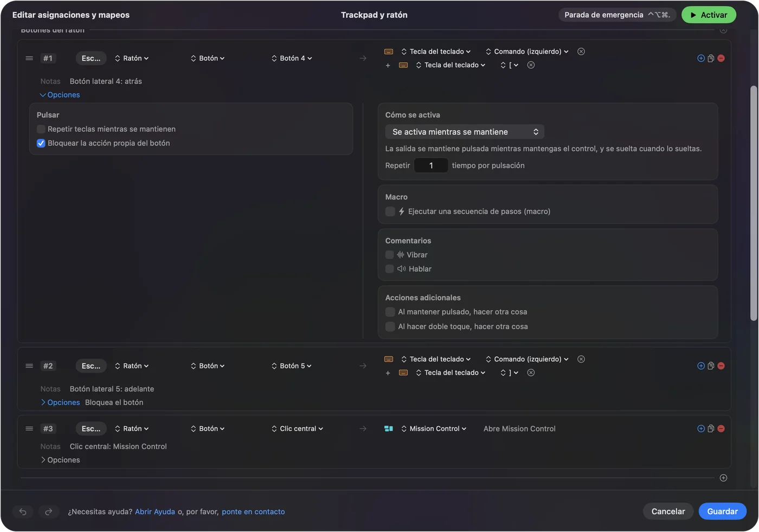Screen dimensions: 759x532
Task: Add a new action to mapping #1
Action: 701,58
